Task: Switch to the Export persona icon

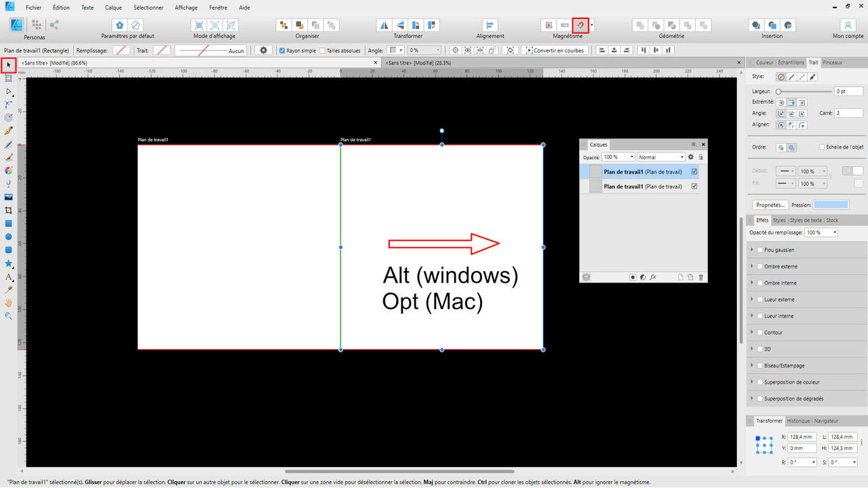Action: [54, 25]
